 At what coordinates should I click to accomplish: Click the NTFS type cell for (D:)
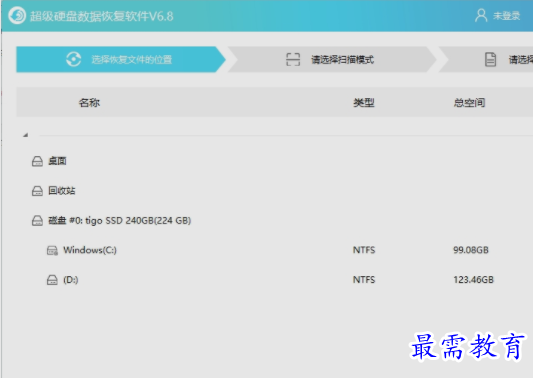tap(364, 280)
